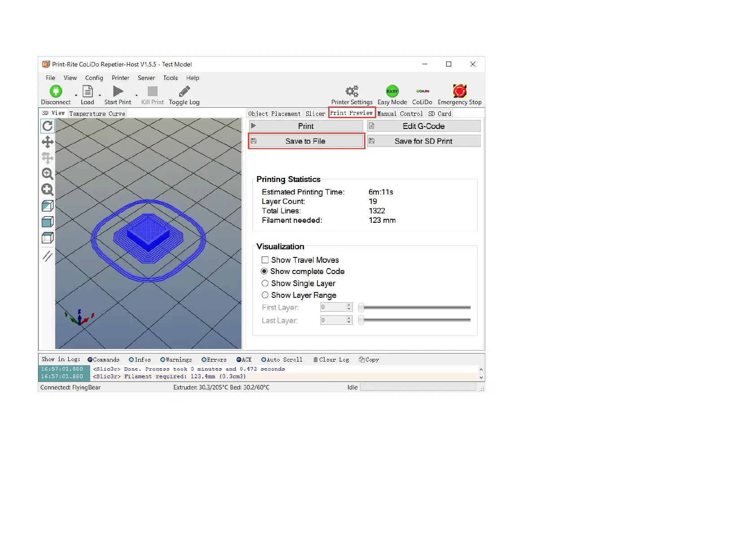Toggle Commands filter in log
The height and width of the screenshot is (535, 756).
pyautogui.click(x=90, y=360)
